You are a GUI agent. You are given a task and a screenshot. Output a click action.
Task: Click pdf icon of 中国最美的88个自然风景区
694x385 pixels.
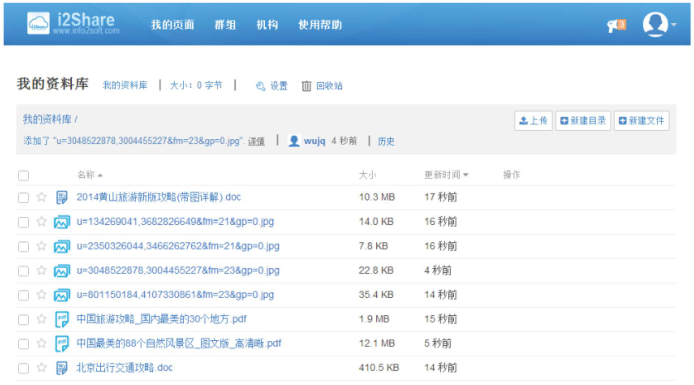point(62,344)
